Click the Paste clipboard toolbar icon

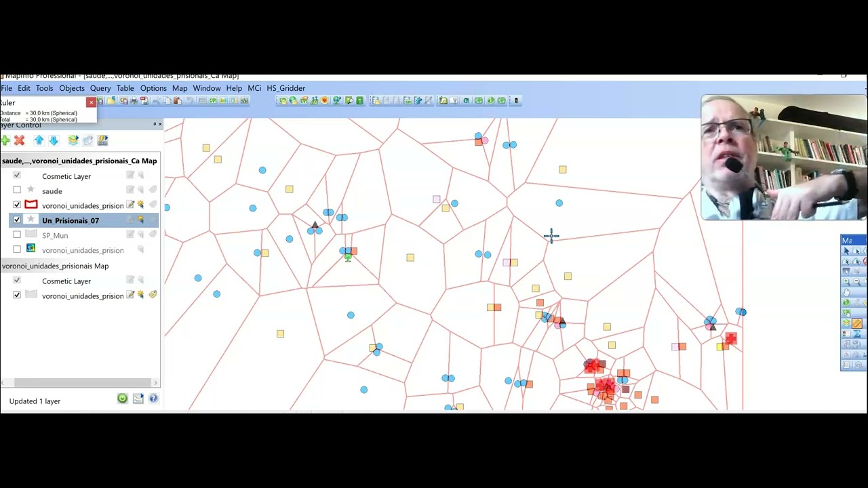point(177,100)
